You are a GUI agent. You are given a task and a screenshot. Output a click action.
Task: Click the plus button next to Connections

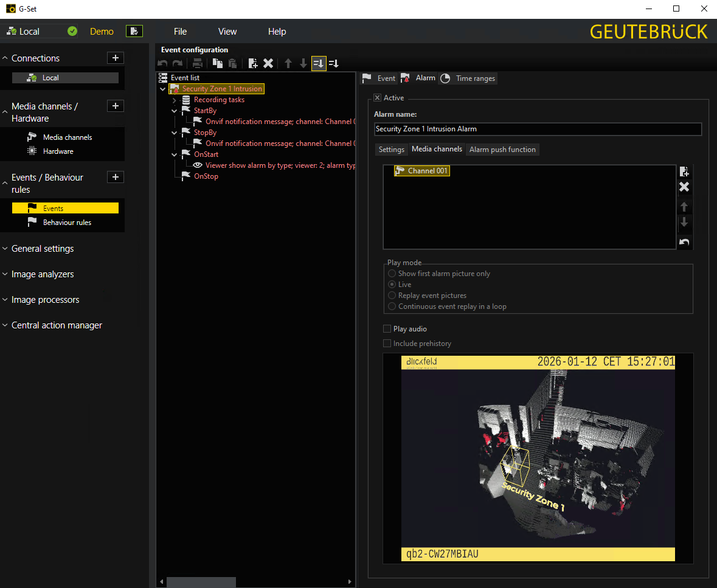pos(116,58)
